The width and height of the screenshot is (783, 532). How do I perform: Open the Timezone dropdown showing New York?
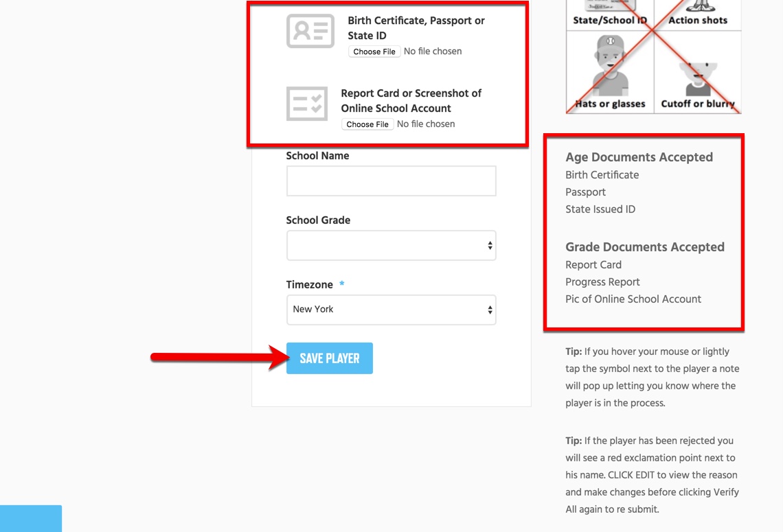point(391,310)
